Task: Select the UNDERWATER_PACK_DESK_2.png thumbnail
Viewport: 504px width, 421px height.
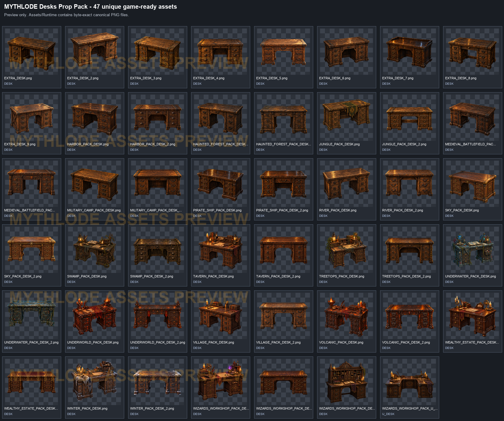Action: 31,316
